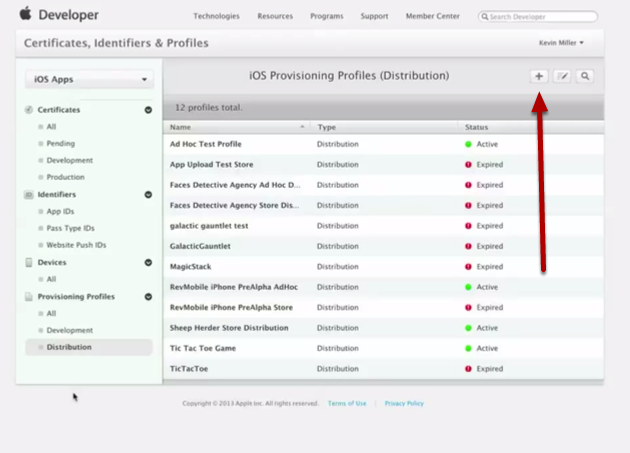Select Sheep Herder Store Distribution profile

pyautogui.click(x=229, y=328)
